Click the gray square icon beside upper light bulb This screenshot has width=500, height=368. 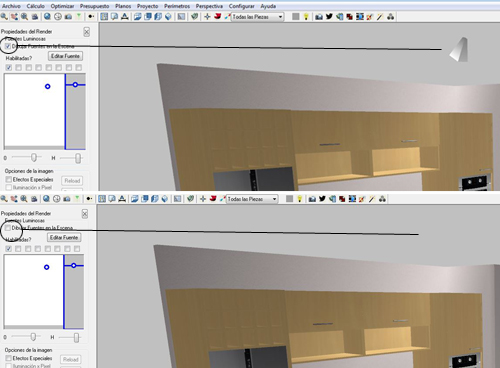(295, 16)
